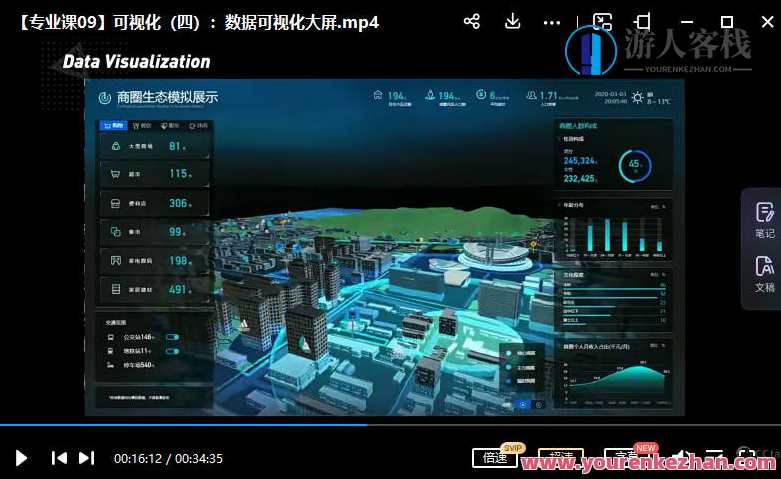Click the monthly income area chart
This screenshot has width=781, height=479.
(x=616, y=381)
